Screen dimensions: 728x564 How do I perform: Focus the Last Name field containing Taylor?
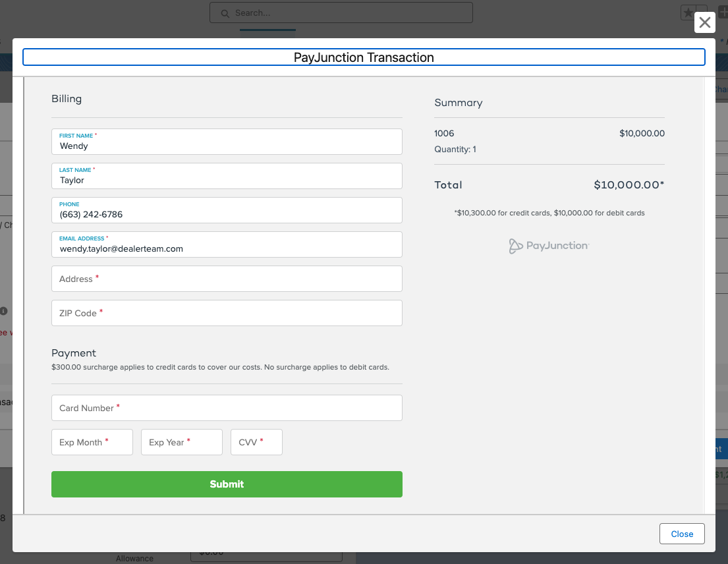pos(227,176)
